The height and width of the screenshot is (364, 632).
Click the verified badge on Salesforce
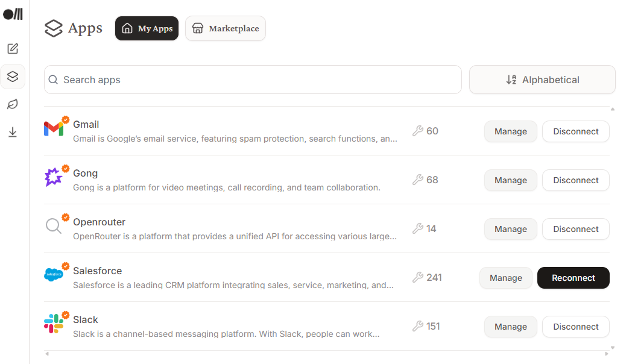65,266
